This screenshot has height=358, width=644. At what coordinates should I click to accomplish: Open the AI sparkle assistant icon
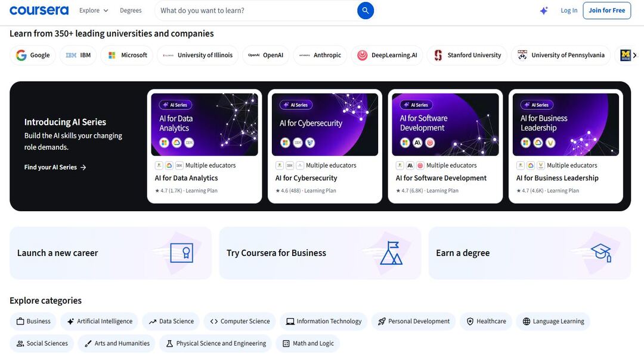[x=544, y=11]
